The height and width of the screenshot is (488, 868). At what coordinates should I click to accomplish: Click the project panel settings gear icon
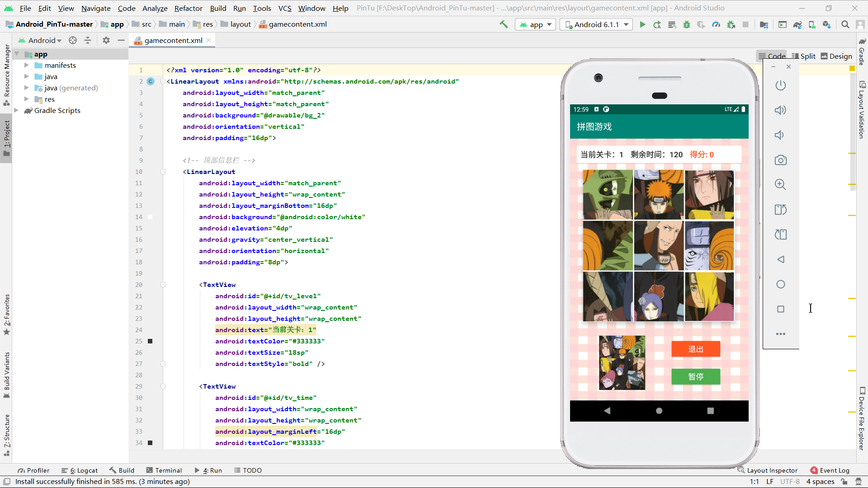click(106, 40)
